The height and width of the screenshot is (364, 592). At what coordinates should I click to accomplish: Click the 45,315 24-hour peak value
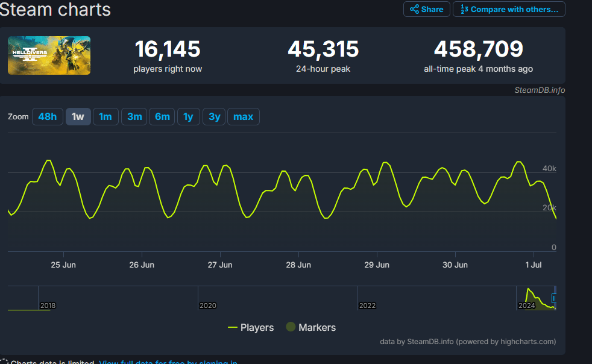point(323,49)
